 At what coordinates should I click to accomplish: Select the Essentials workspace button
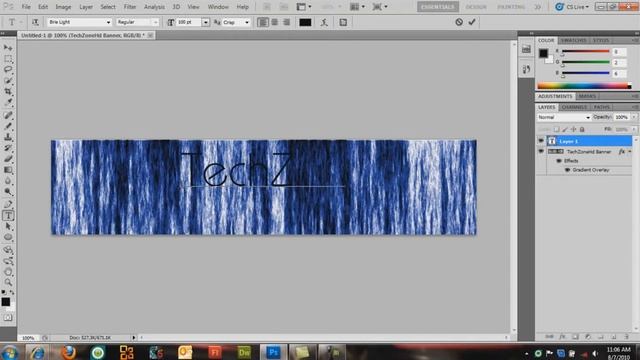438,7
